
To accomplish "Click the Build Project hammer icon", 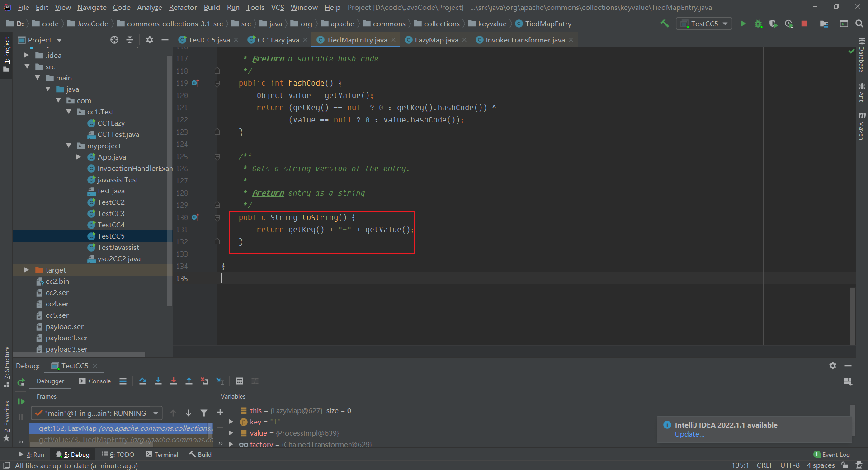I will tap(665, 23).
